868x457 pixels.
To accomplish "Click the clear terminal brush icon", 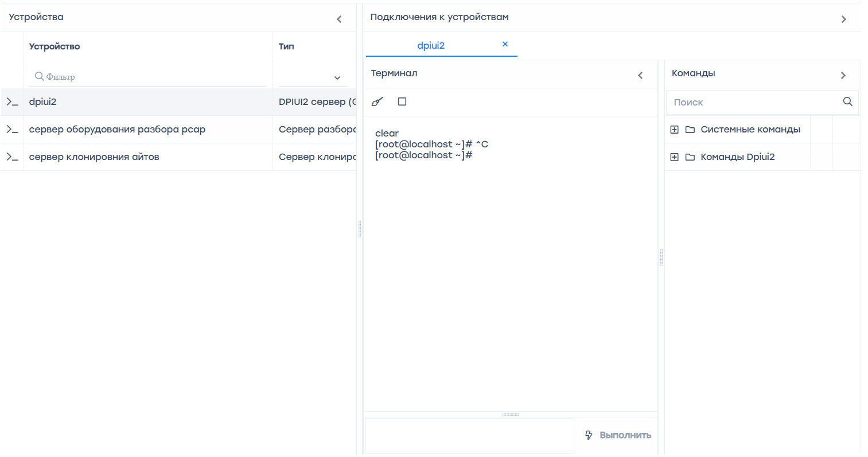I will tap(377, 102).
